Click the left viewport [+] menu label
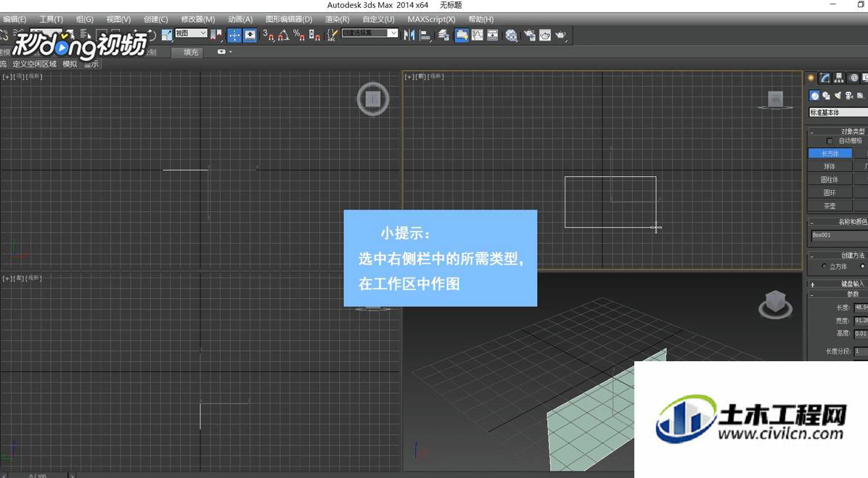868x478 pixels. point(7,279)
